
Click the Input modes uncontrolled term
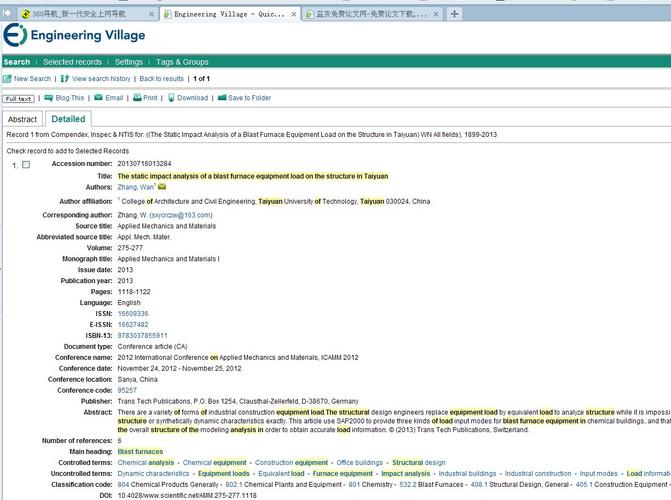click(599, 473)
